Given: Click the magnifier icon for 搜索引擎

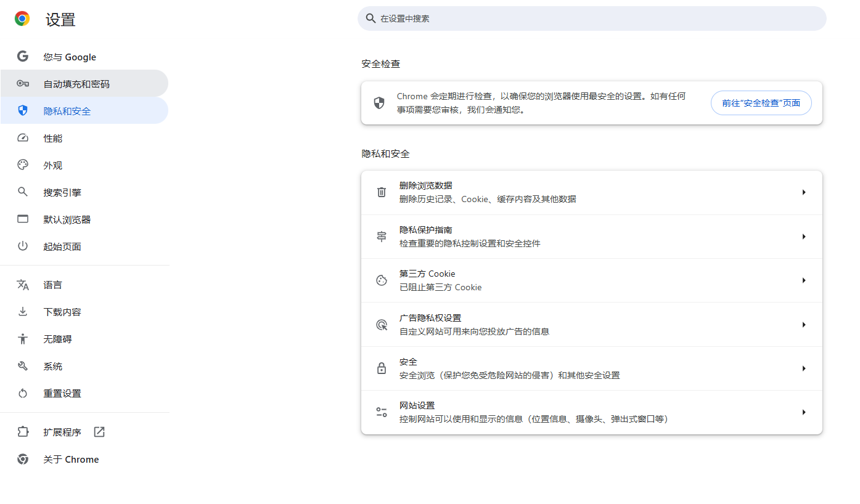Looking at the screenshot, I should [23, 192].
